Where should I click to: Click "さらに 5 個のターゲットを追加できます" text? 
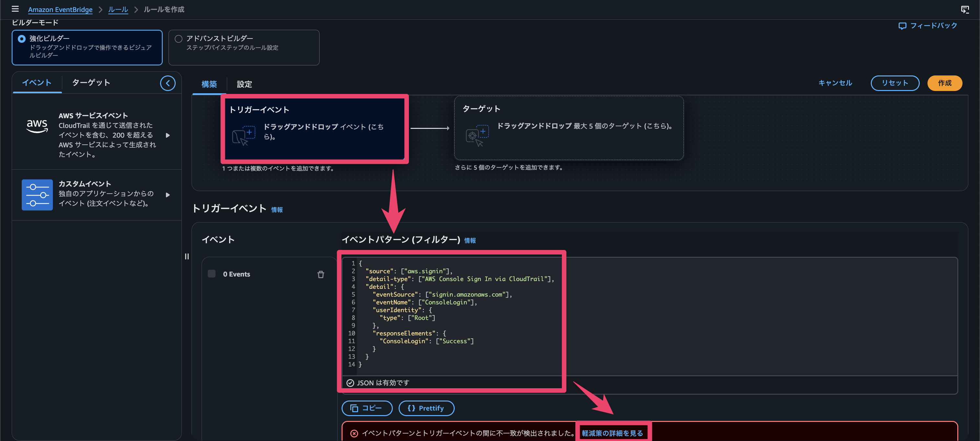tap(509, 167)
